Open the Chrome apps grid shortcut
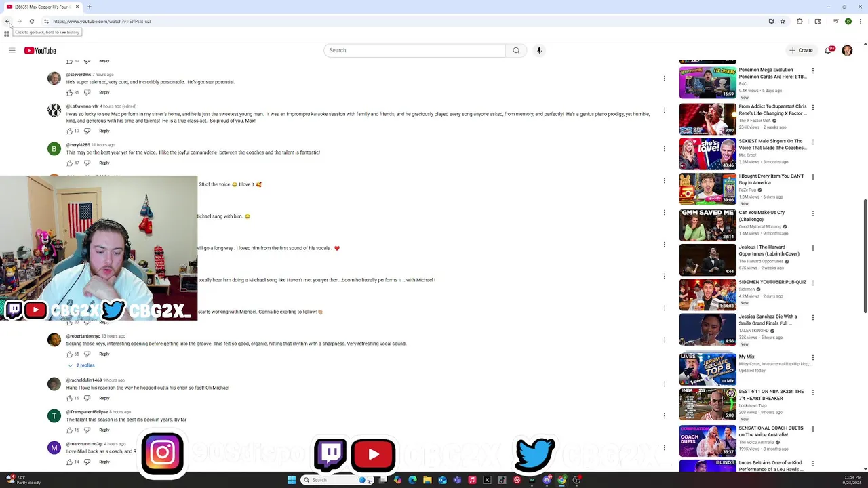The width and height of the screenshot is (868, 488). click(x=7, y=33)
